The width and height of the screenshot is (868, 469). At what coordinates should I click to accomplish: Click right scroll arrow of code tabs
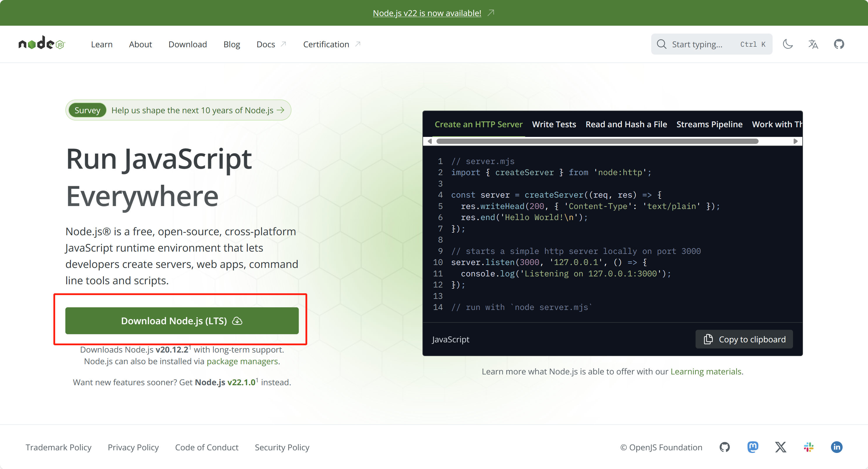796,141
